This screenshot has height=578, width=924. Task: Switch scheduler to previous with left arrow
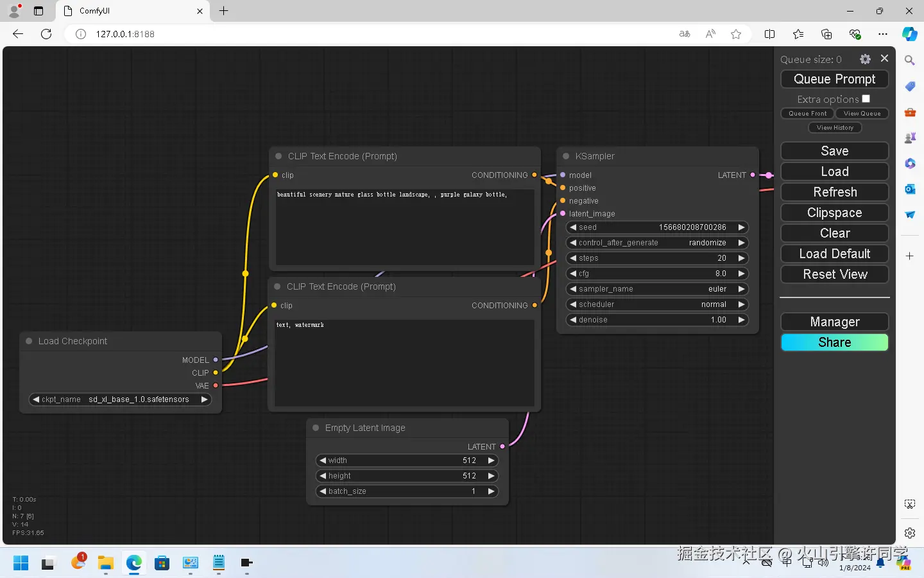[x=573, y=304]
